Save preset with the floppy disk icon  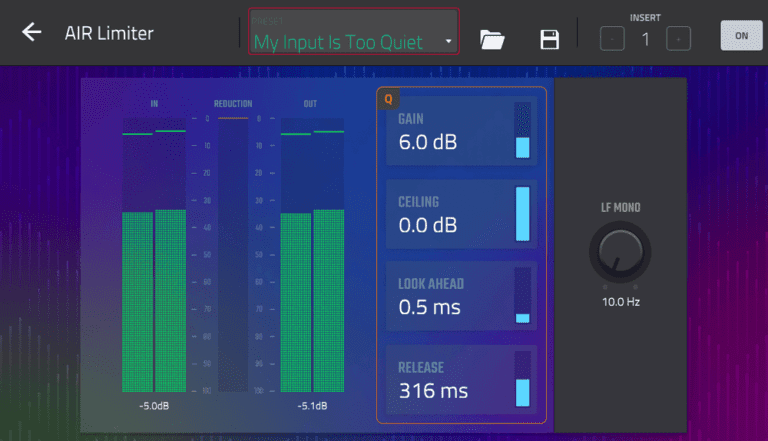click(549, 39)
